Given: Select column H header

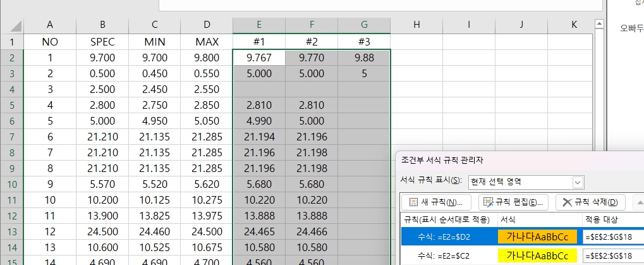Looking at the screenshot, I should 416,25.
